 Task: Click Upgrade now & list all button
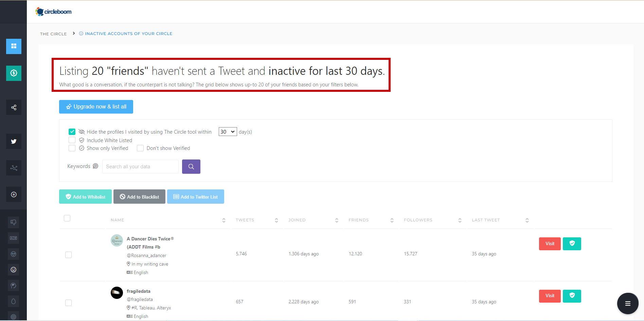click(x=96, y=107)
